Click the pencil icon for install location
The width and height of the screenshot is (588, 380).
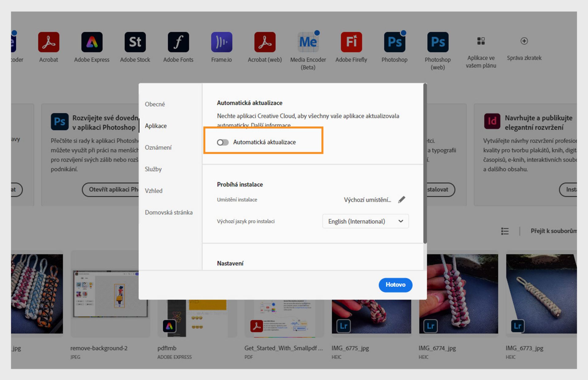(x=401, y=199)
